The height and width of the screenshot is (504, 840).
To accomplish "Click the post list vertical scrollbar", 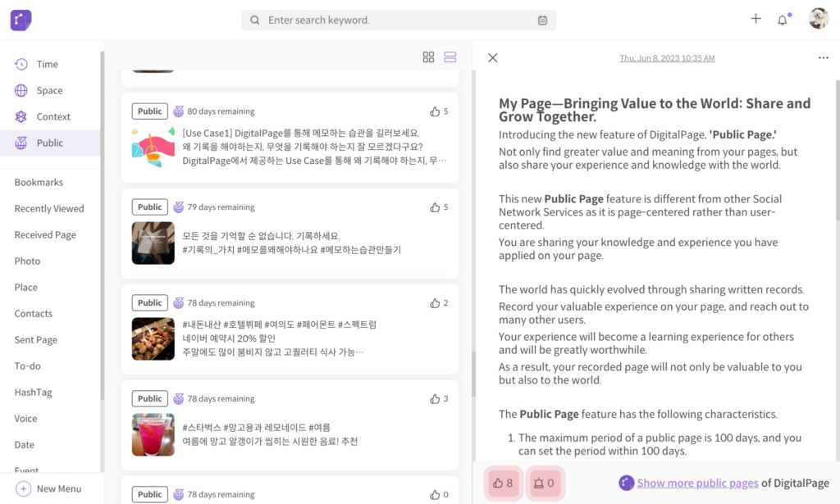I will click(473, 374).
